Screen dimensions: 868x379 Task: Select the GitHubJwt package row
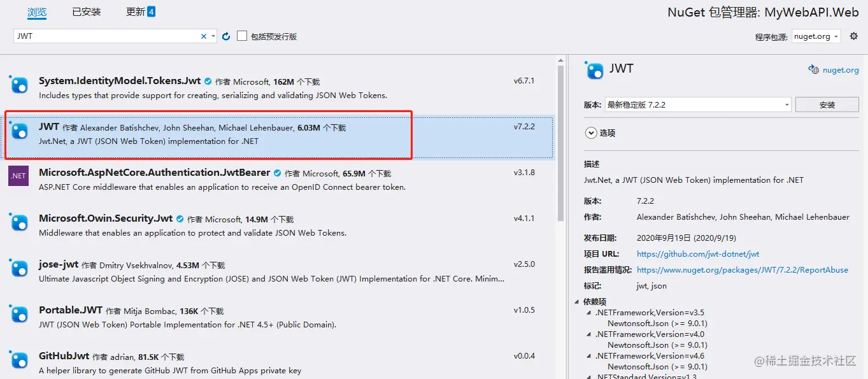pos(278,363)
